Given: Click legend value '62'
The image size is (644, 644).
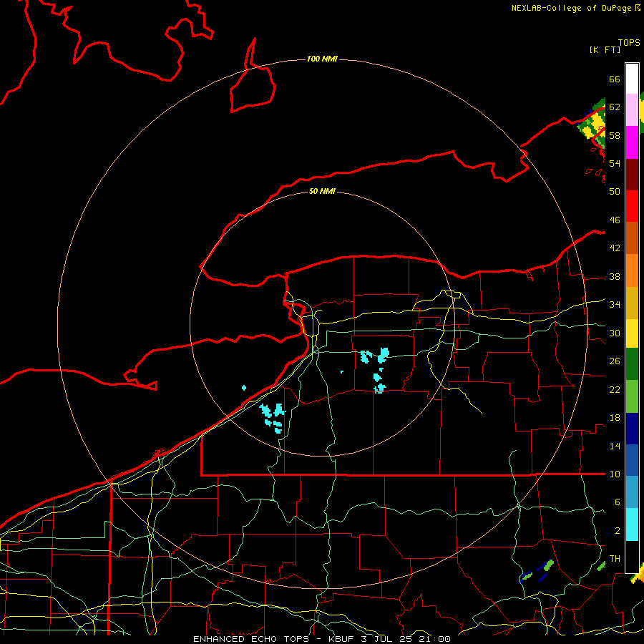Looking at the screenshot, I should [x=615, y=107].
